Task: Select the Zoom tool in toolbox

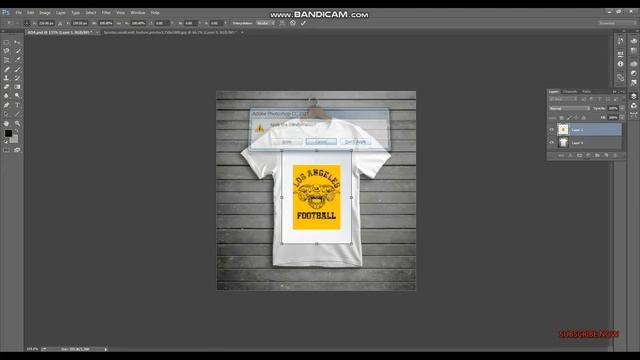Action: click(17, 123)
